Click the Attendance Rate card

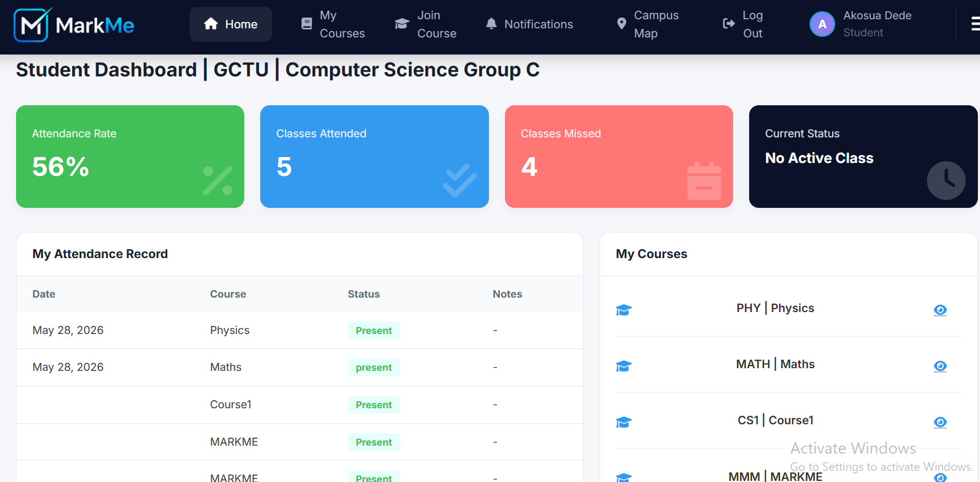130,157
